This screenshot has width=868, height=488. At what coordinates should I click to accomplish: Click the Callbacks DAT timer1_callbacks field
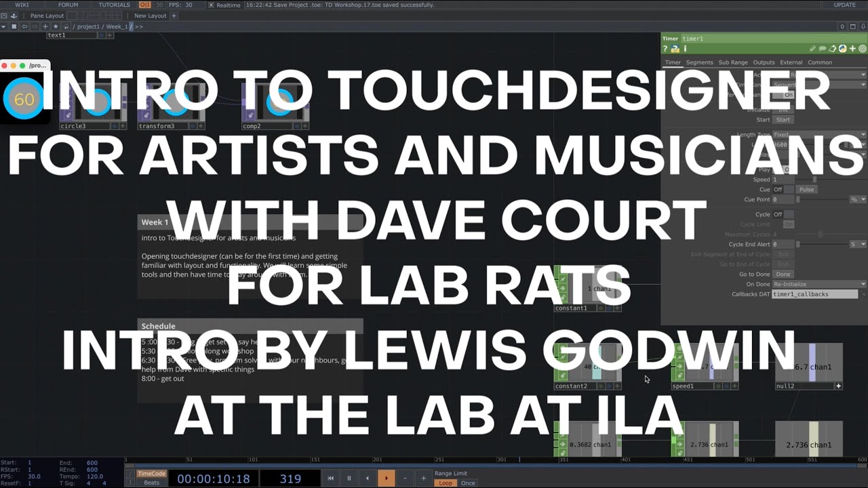tap(815, 294)
